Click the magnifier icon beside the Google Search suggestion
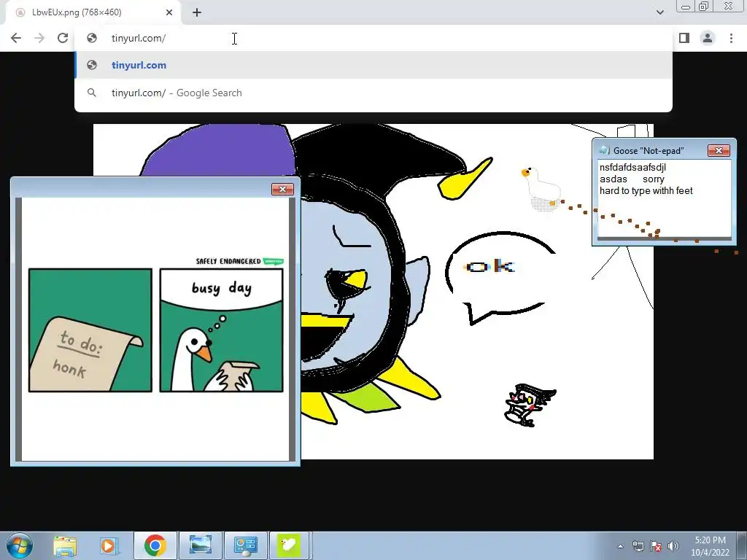Viewport: 747px width, 560px height. coord(92,93)
